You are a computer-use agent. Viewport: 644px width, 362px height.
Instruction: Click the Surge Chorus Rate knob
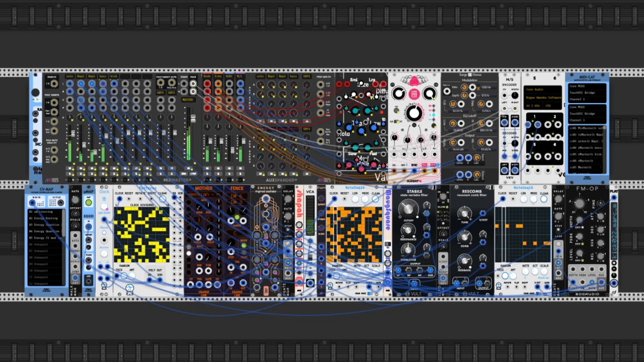[x=464, y=87]
